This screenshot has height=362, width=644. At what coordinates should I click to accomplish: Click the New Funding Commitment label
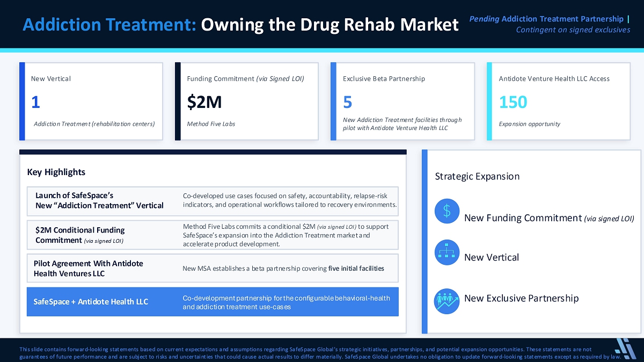(x=549, y=218)
